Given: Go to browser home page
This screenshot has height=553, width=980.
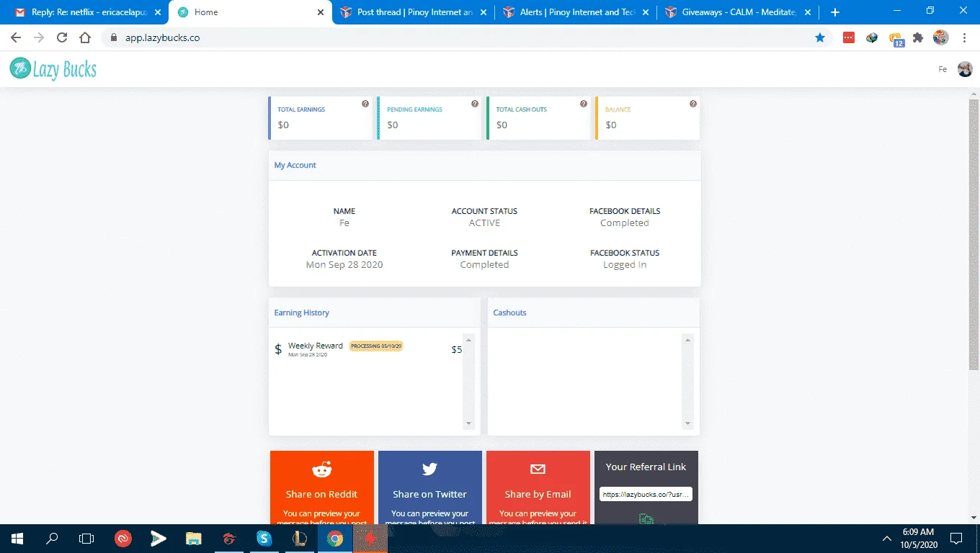Looking at the screenshot, I should pyautogui.click(x=85, y=37).
